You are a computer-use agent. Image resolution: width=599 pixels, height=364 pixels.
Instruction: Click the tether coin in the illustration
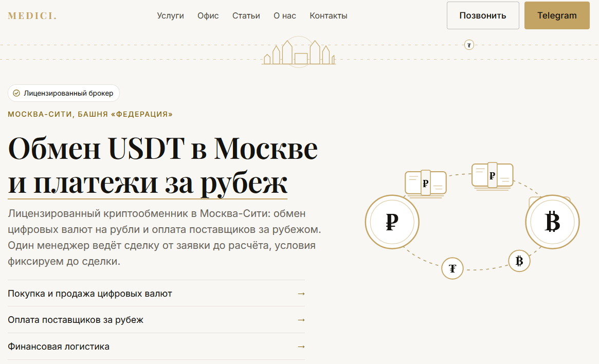pos(452,268)
